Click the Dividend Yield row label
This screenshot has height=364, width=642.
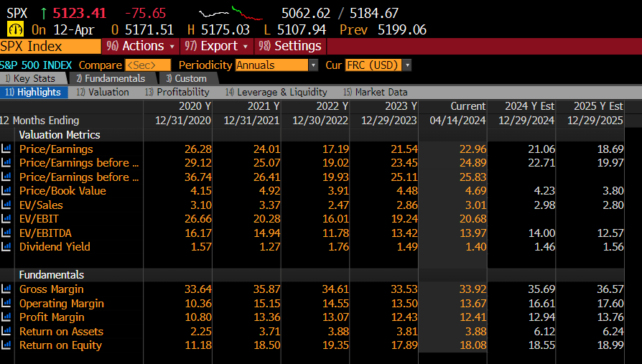(55, 246)
